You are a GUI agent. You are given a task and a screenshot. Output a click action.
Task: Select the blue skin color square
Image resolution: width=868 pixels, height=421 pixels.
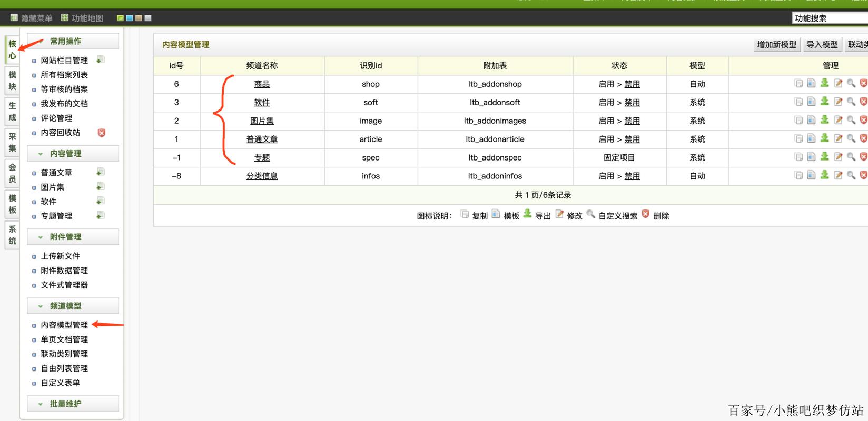click(130, 18)
